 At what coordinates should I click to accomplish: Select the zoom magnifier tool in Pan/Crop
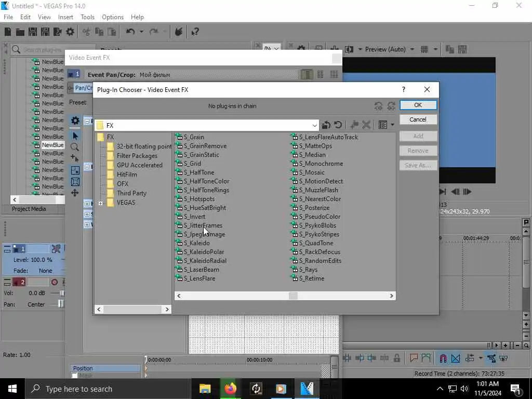[75, 147]
